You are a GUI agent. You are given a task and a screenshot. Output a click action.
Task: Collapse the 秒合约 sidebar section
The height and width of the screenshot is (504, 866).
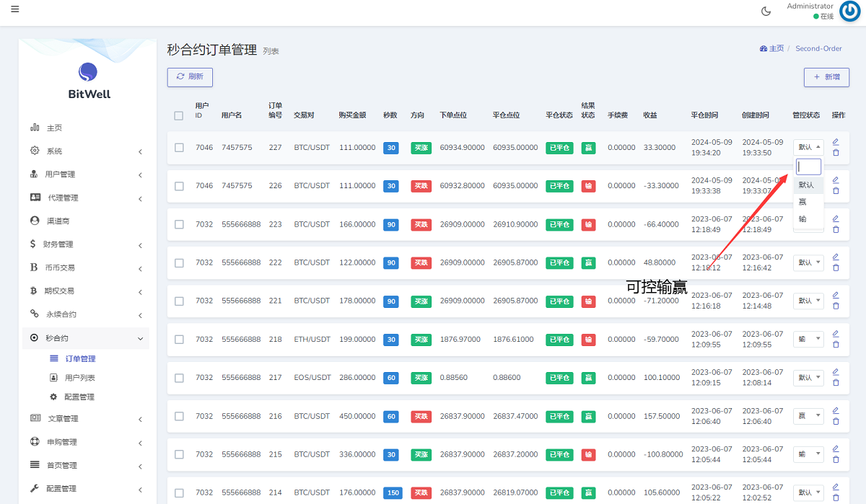point(86,337)
